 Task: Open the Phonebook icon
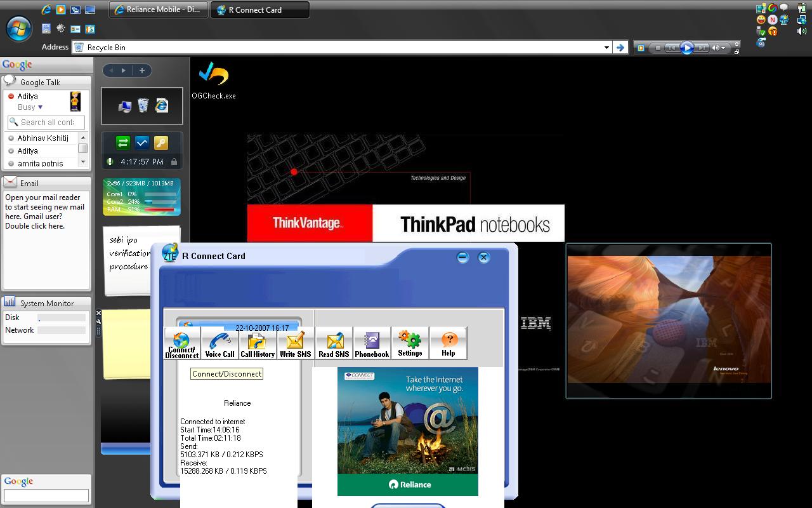[372, 344]
